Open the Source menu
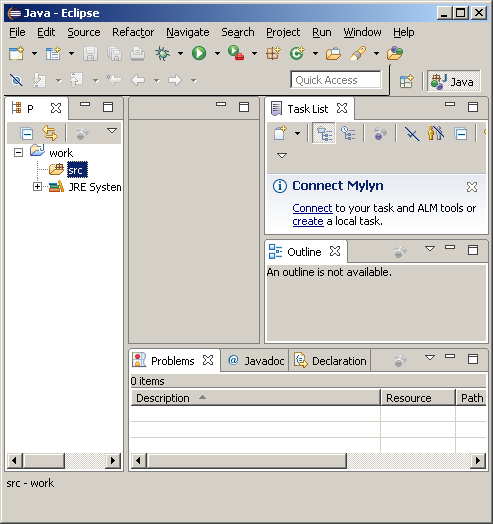Viewport: 493px width, 524px height. [84, 32]
